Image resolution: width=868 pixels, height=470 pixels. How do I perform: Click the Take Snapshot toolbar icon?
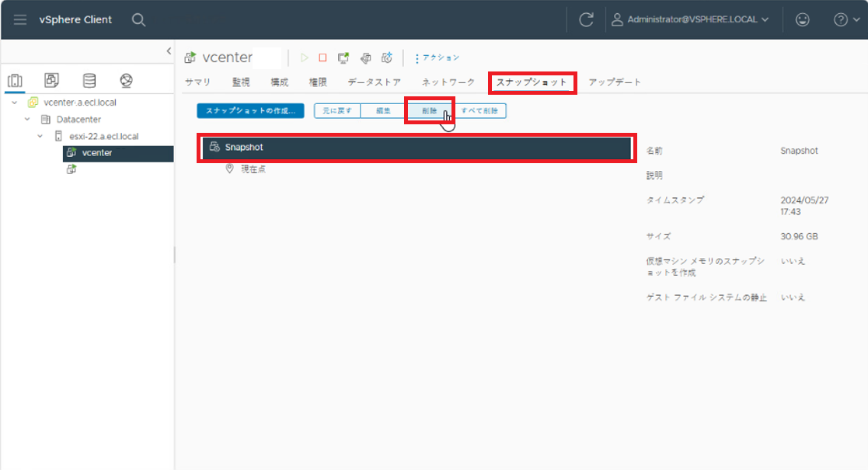click(387, 57)
